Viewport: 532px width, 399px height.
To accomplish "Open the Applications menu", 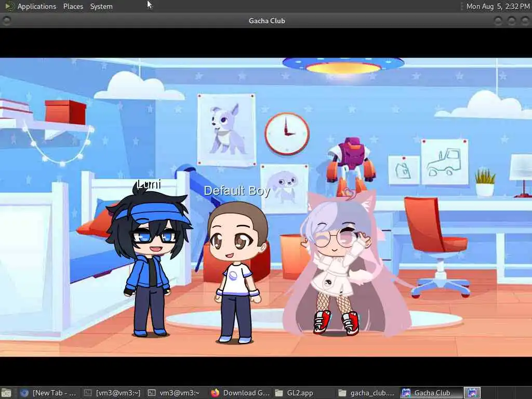I will [37, 6].
